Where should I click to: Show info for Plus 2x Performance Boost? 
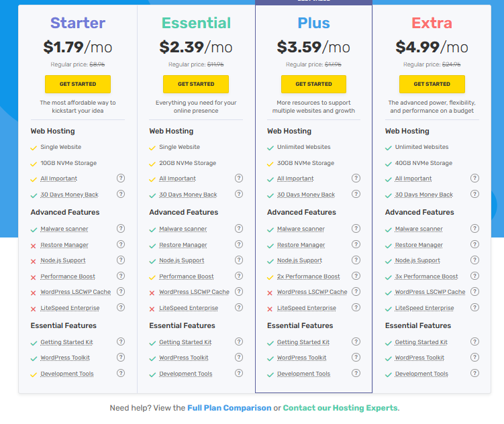click(356, 276)
